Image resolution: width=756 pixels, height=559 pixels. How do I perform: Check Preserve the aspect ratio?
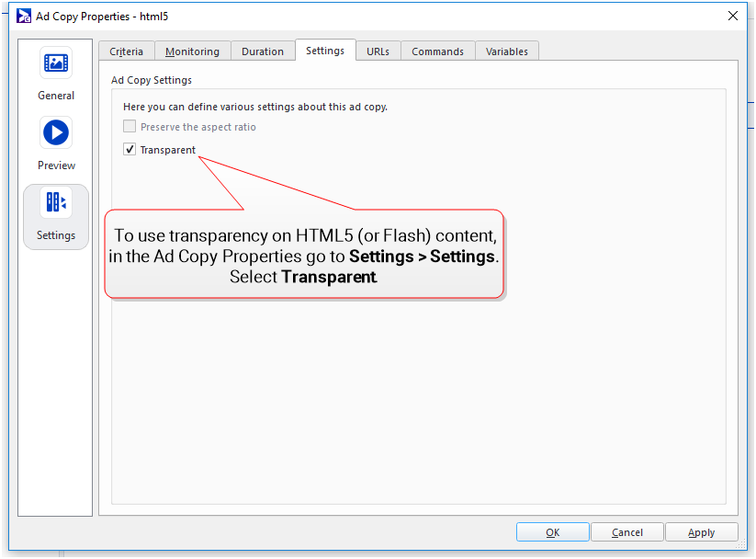tap(130, 127)
